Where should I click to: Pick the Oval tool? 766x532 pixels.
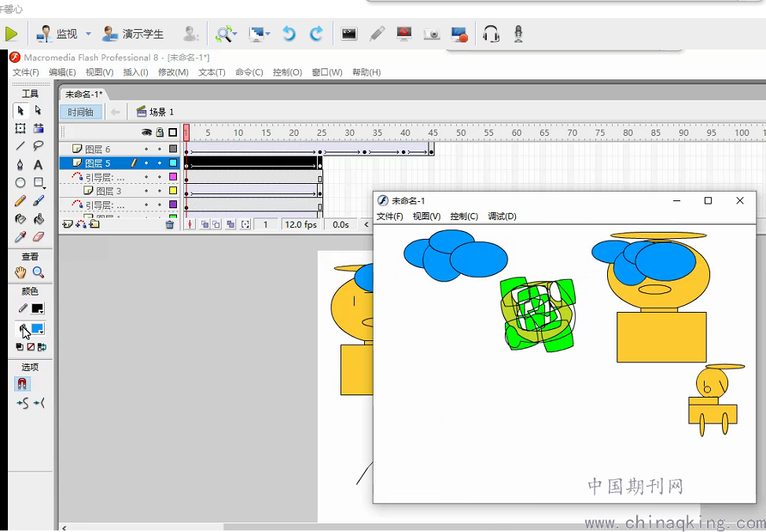click(20, 183)
